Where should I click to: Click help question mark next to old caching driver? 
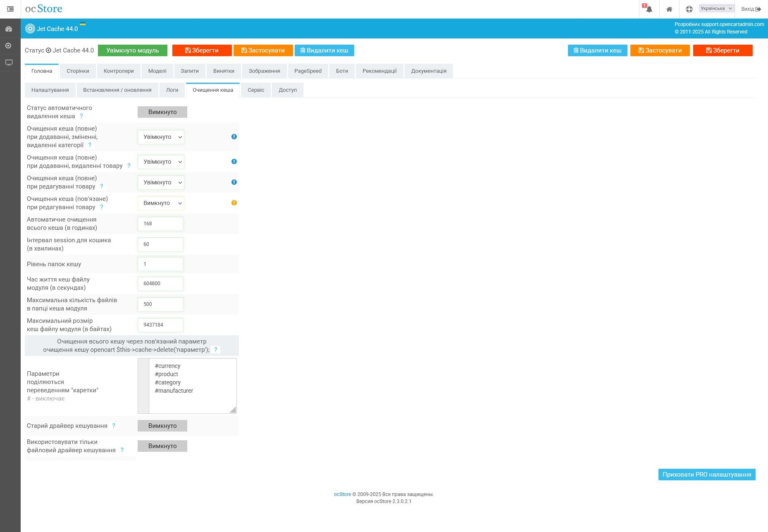(114, 426)
